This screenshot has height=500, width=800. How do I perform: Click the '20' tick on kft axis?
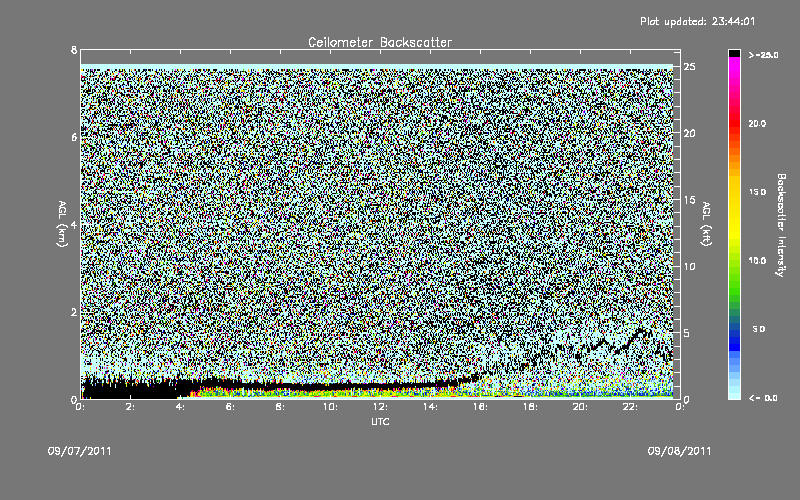click(690, 133)
